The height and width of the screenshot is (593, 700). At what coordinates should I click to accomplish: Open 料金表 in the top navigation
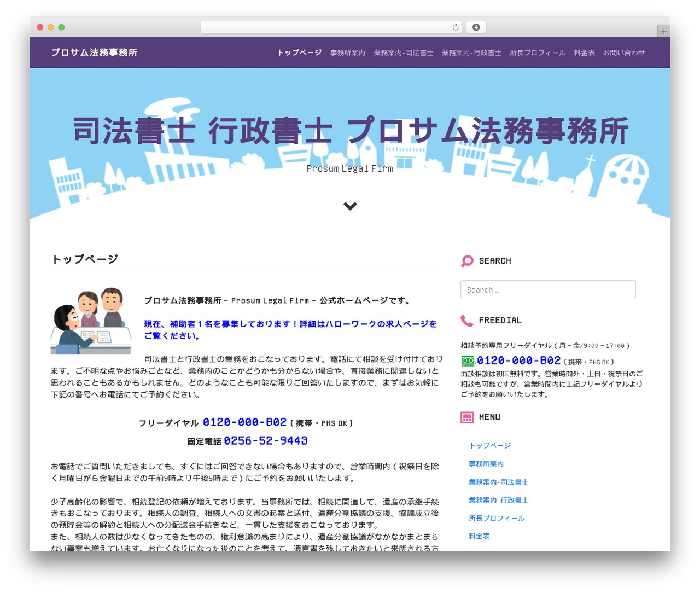pos(585,53)
